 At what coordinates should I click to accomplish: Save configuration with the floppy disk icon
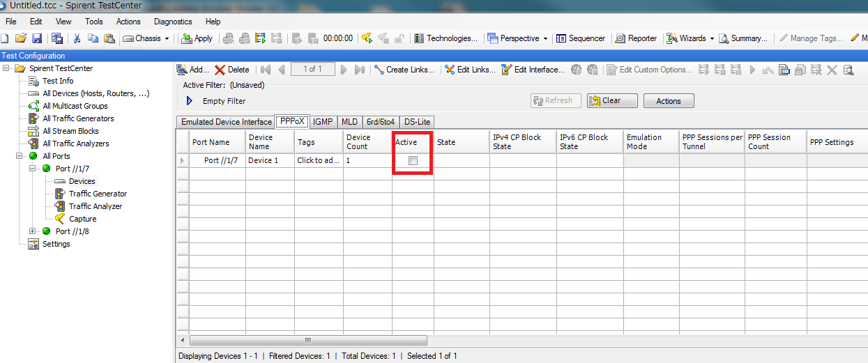click(37, 38)
